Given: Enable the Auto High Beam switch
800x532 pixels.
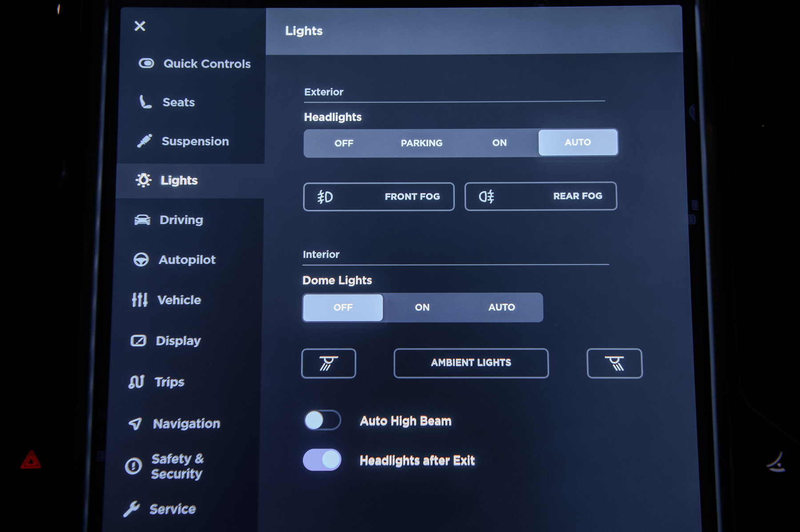Looking at the screenshot, I should tap(322, 420).
